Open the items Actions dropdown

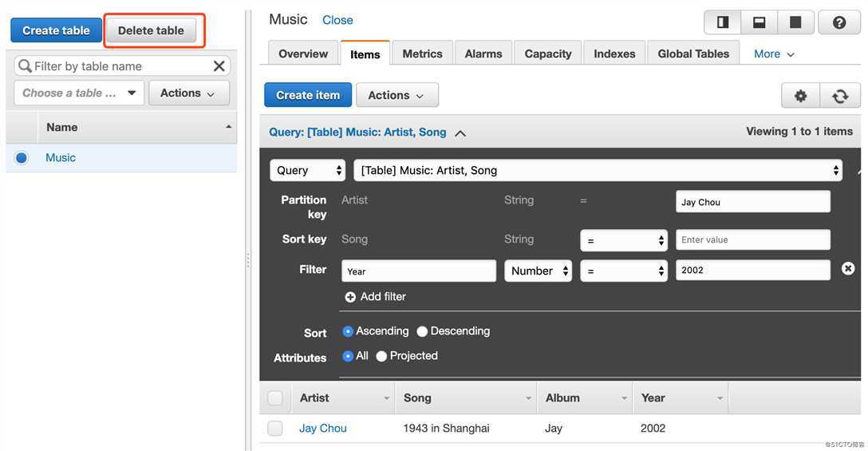[397, 95]
